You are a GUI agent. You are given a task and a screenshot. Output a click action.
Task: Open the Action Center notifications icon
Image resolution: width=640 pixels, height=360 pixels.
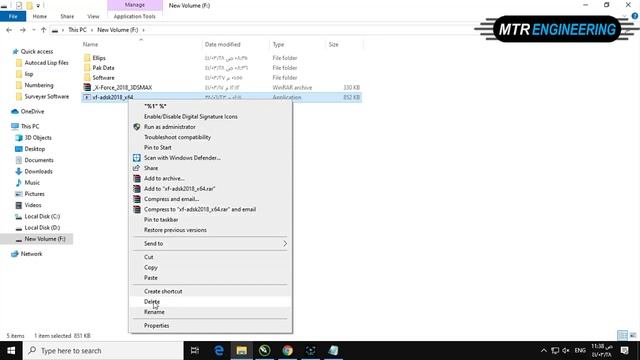click(624, 351)
